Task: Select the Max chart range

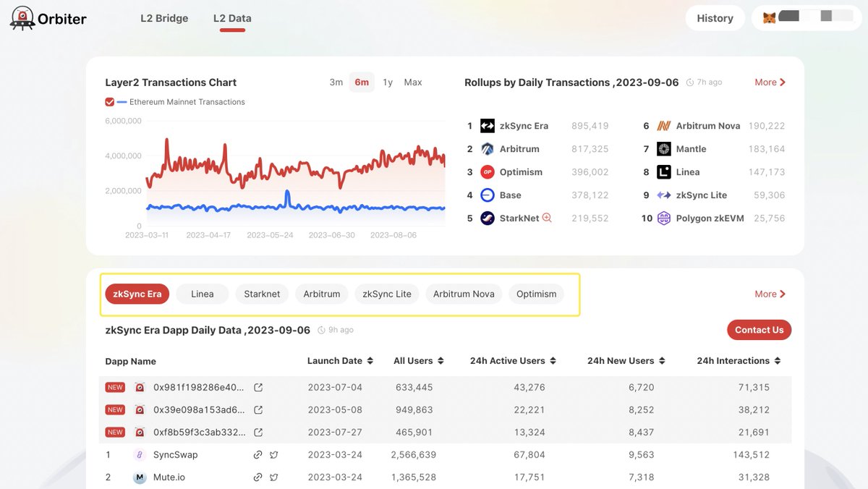Action: point(413,82)
